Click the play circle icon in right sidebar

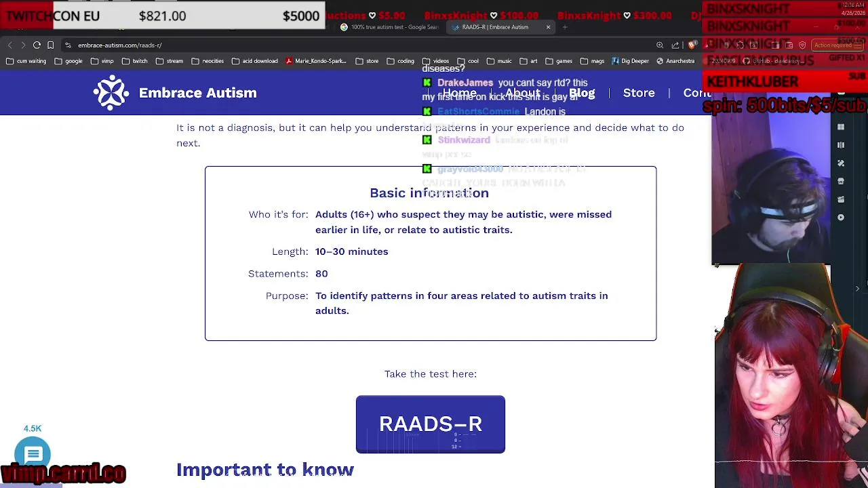841,218
